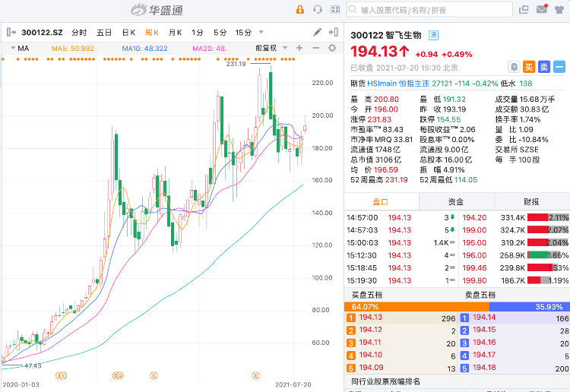Click the 300122.SZ ticker label
This screenshot has height=392, width=570.
click(42, 33)
